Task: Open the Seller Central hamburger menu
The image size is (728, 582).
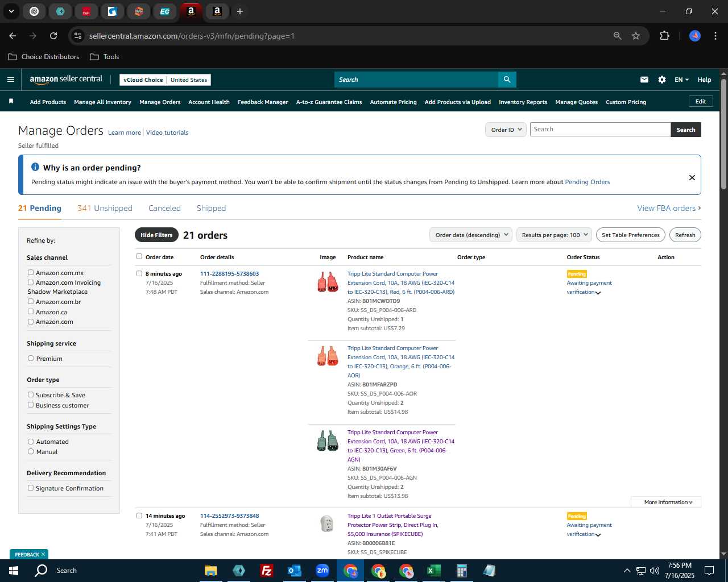Action: pos(10,80)
